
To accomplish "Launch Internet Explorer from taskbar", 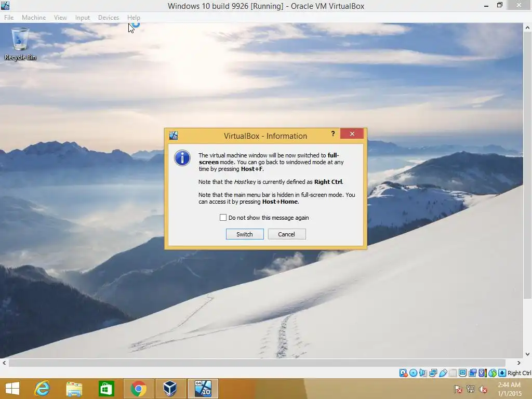I will coord(43,389).
